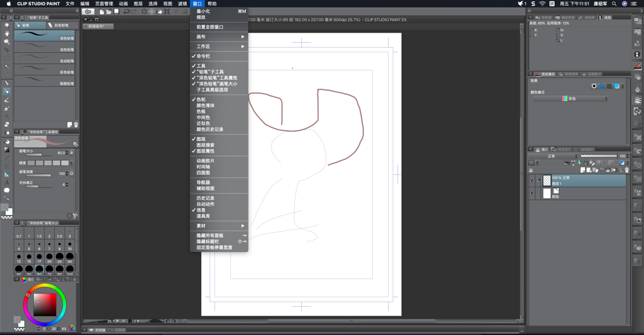Open the layer blend mode 正常 dropdown
The image size is (644, 335).
(552, 156)
